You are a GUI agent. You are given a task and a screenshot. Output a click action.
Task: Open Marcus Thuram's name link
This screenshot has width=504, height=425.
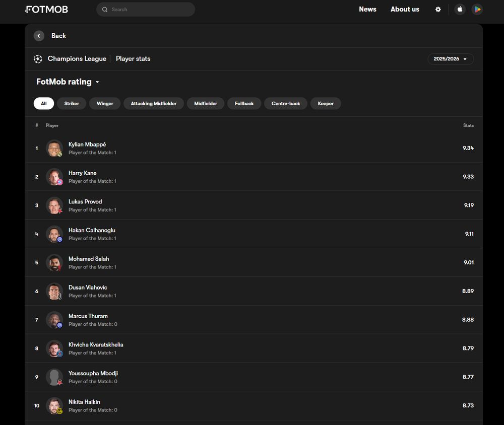pyautogui.click(x=88, y=316)
